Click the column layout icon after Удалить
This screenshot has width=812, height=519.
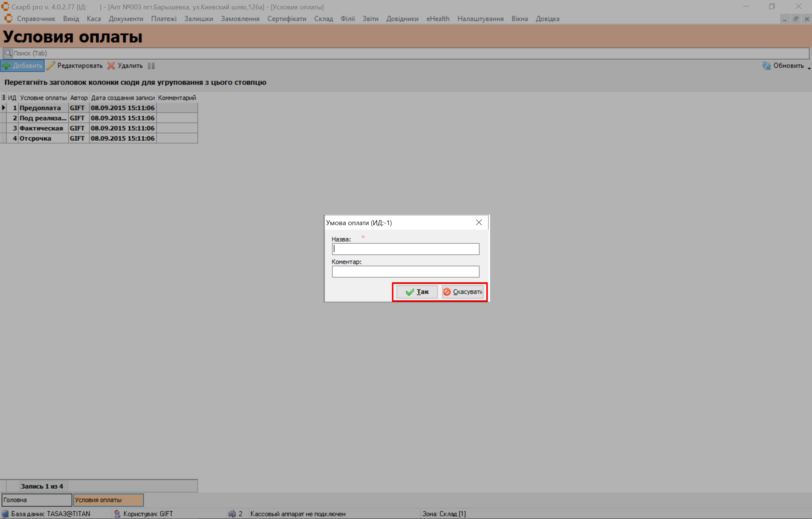click(x=151, y=66)
